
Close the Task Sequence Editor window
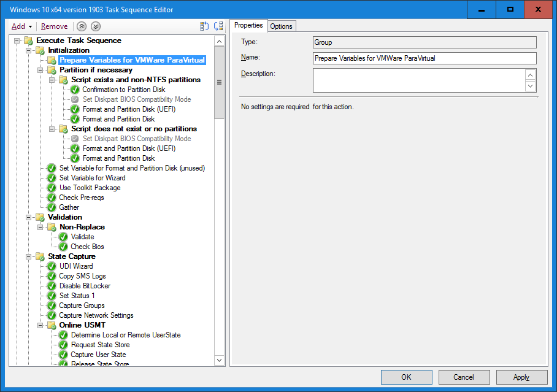point(539,10)
